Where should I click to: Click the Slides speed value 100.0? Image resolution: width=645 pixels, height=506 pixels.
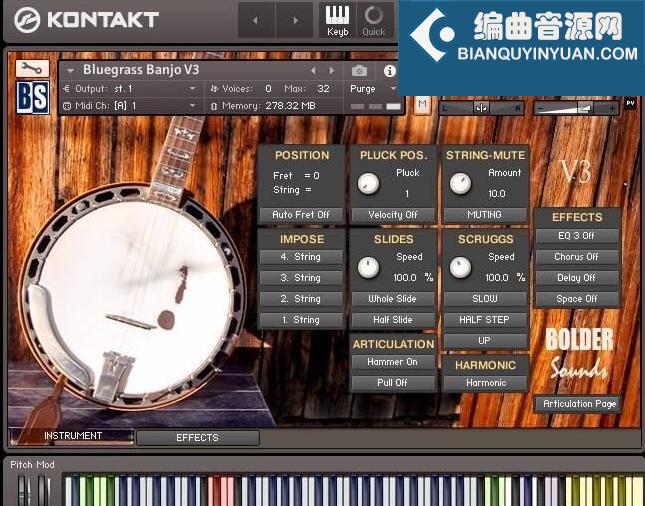[405, 278]
